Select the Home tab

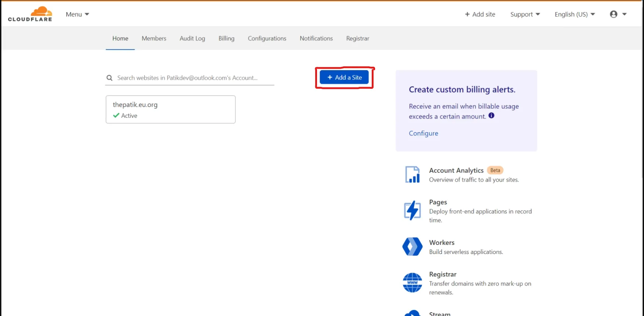[120, 39]
